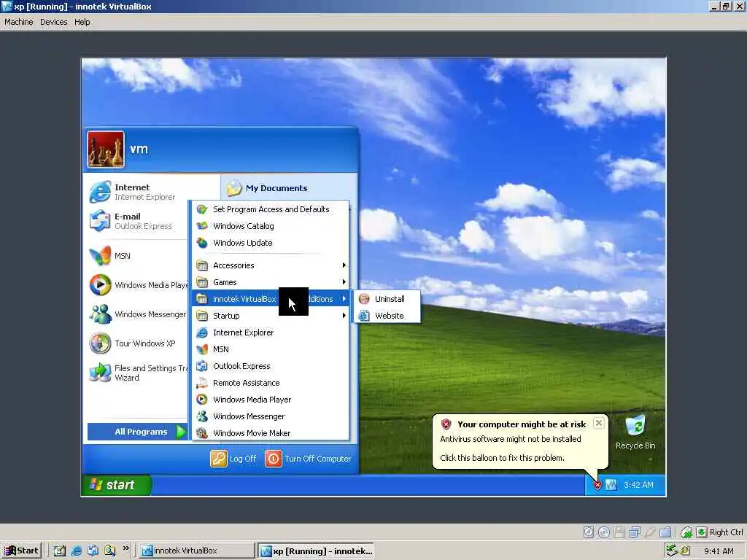This screenshot has height=560, width=747.
Task: Open Set Program Access and Defaults
Action: click(x=270, y=209)
